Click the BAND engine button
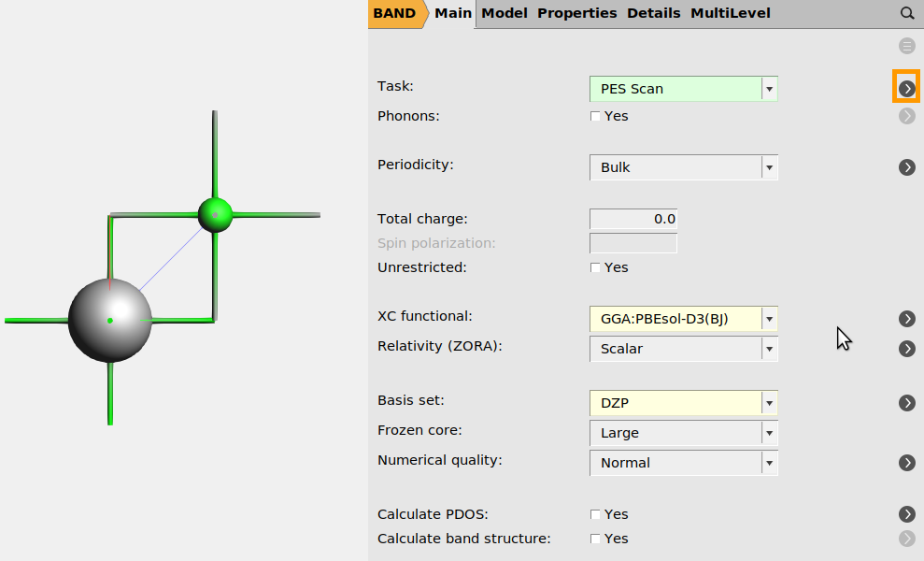Screen dimensions: 924x561 pyautogui.click(x=394, y=13)
